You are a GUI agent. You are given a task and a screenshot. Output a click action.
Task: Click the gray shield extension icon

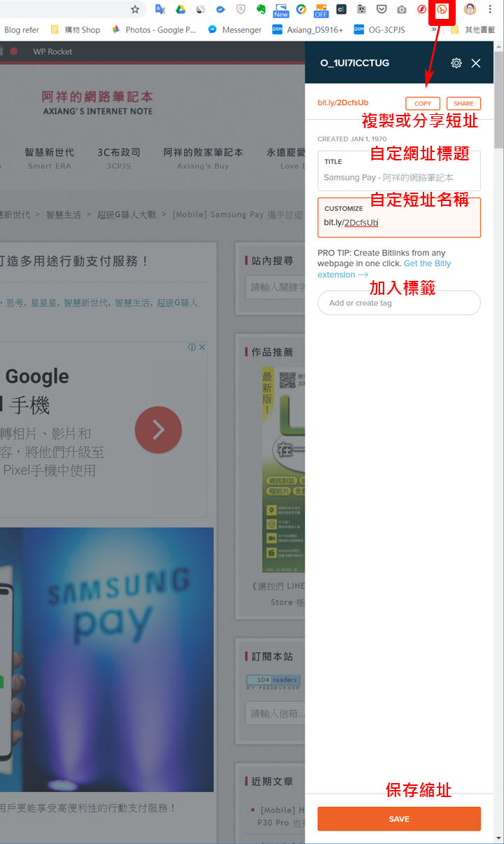[241, 9]
